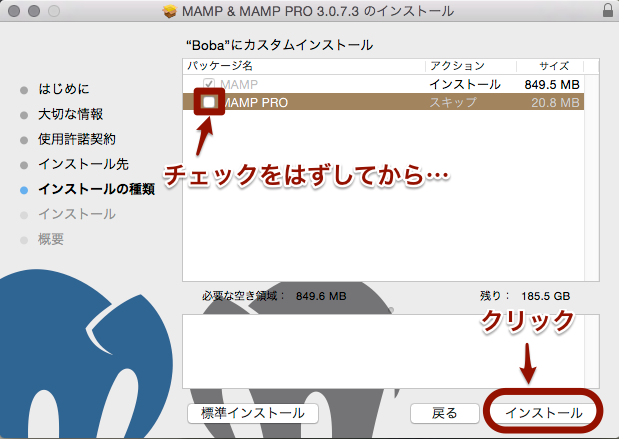Click the greyed MAMP package checkbox
This screenshot has width=619, height=439.
(208, 84)
